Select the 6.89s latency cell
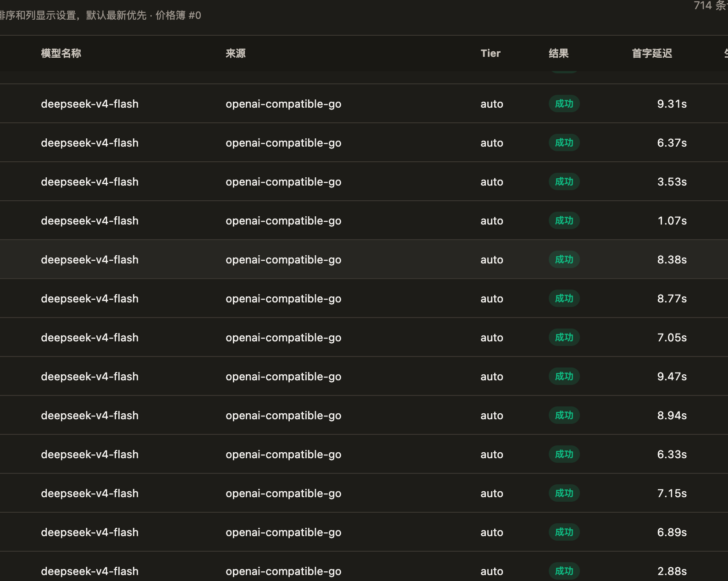This screenshot has width=728, height=581. tap(672, 532)
